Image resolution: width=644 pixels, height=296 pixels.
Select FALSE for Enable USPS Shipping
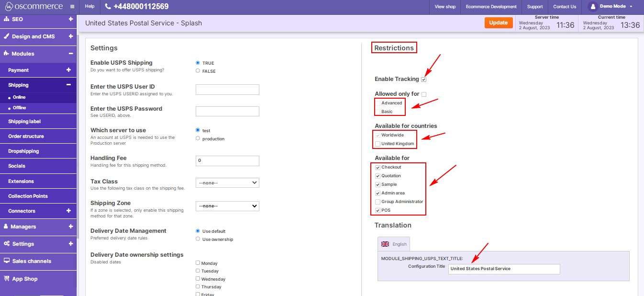coord(198,71)
